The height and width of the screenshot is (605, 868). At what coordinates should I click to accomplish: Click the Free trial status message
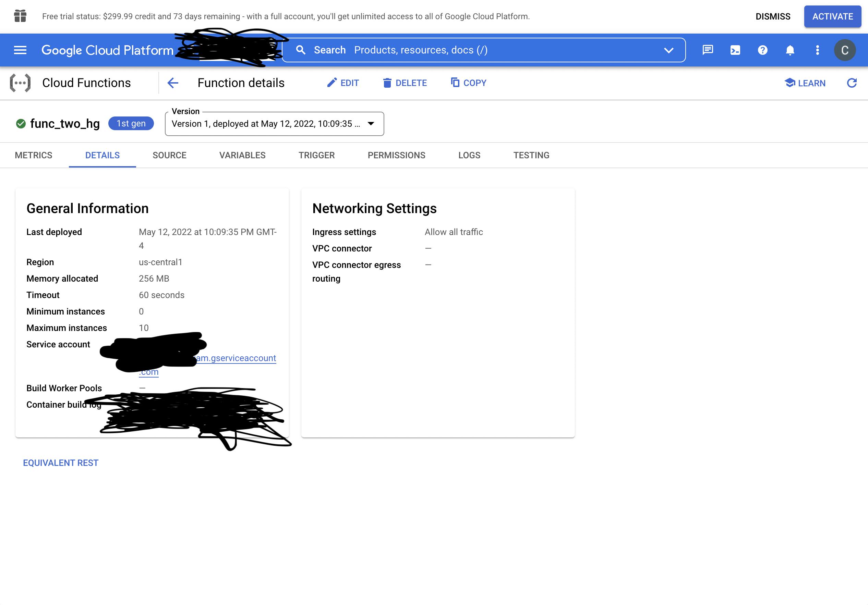[286, 17]
